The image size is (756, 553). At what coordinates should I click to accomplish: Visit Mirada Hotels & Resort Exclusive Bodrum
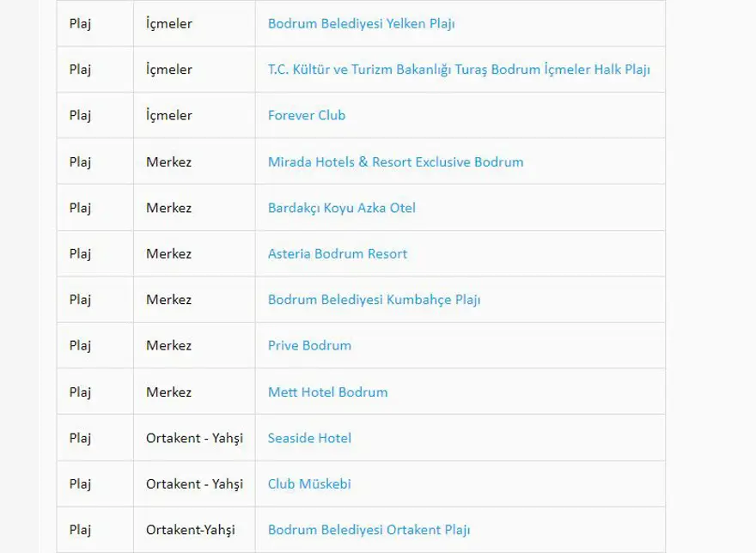click(395, 161)
